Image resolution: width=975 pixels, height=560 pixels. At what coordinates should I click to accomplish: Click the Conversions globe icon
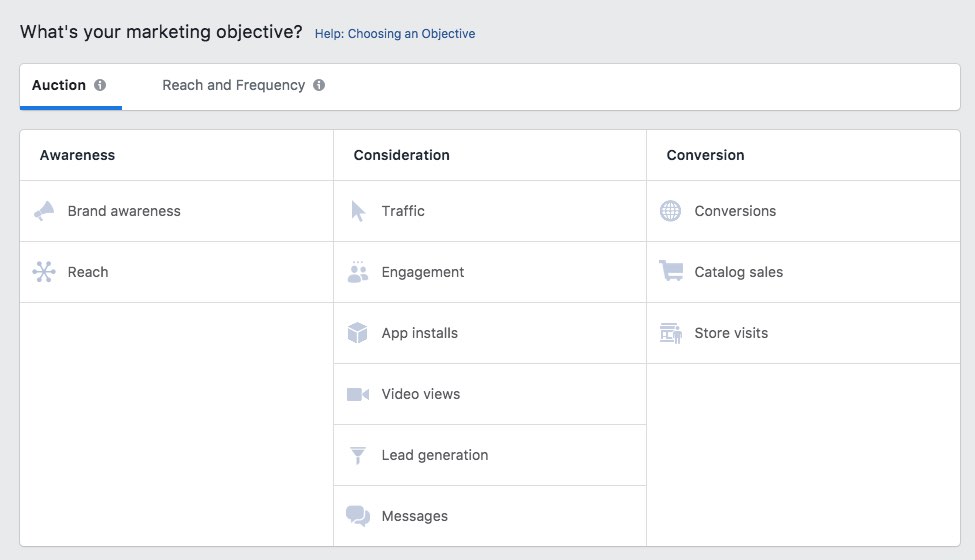point(670,211)
